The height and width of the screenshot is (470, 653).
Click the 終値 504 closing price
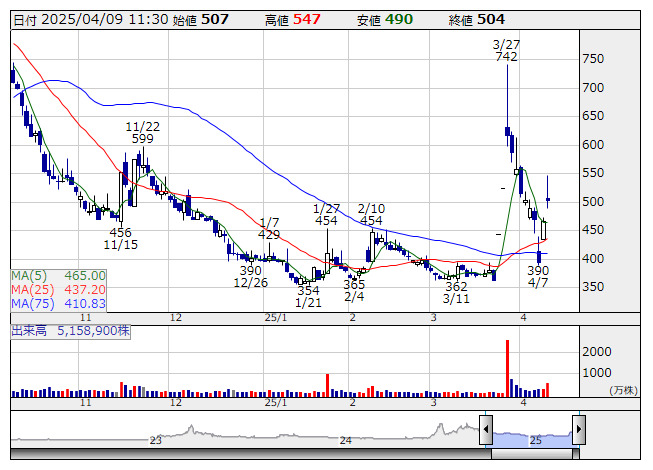[477, 20]
